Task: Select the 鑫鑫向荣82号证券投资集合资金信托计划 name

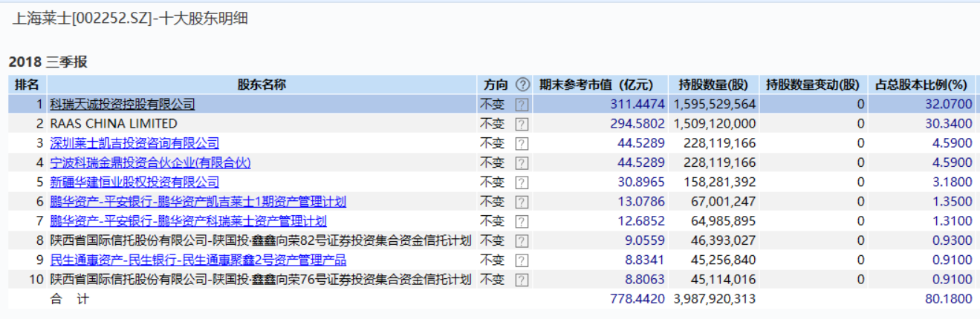Action: pyautogui.click(x=260, y=240)
